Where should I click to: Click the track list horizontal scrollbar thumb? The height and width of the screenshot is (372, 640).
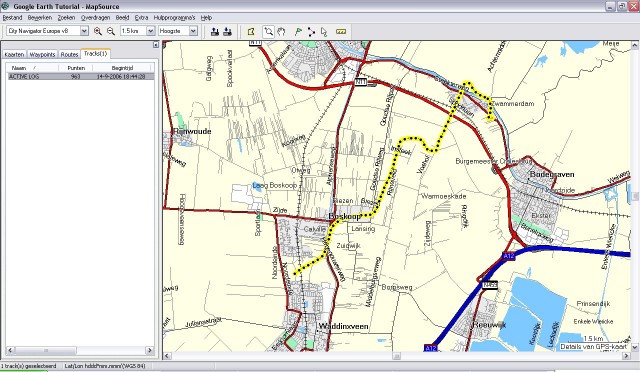(46, 350)
